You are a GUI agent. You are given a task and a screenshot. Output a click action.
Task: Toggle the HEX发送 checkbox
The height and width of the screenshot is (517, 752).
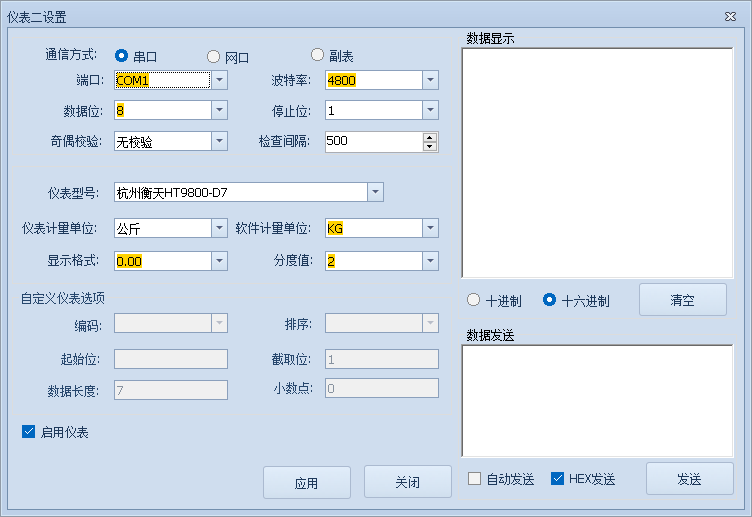click(x=558, y=479)
